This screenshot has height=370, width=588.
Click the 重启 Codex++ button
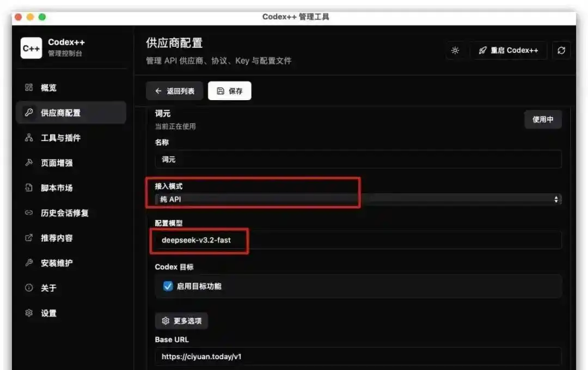point(508,50)
